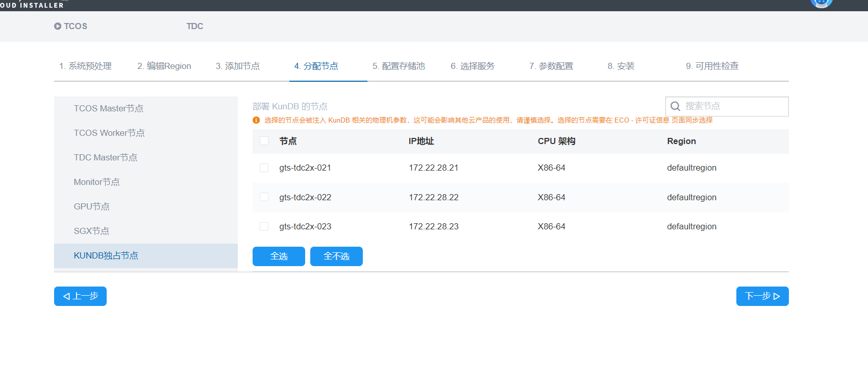Click defaultregion in gts-tdc2x-023 row
868x379 pixels.
click(691, 226)
